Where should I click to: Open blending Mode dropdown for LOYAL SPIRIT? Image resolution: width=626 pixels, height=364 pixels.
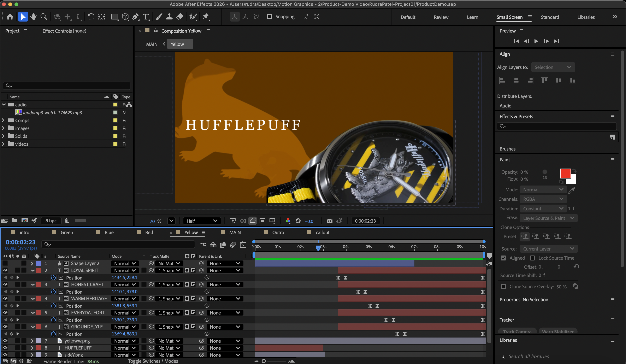point(125,270)
